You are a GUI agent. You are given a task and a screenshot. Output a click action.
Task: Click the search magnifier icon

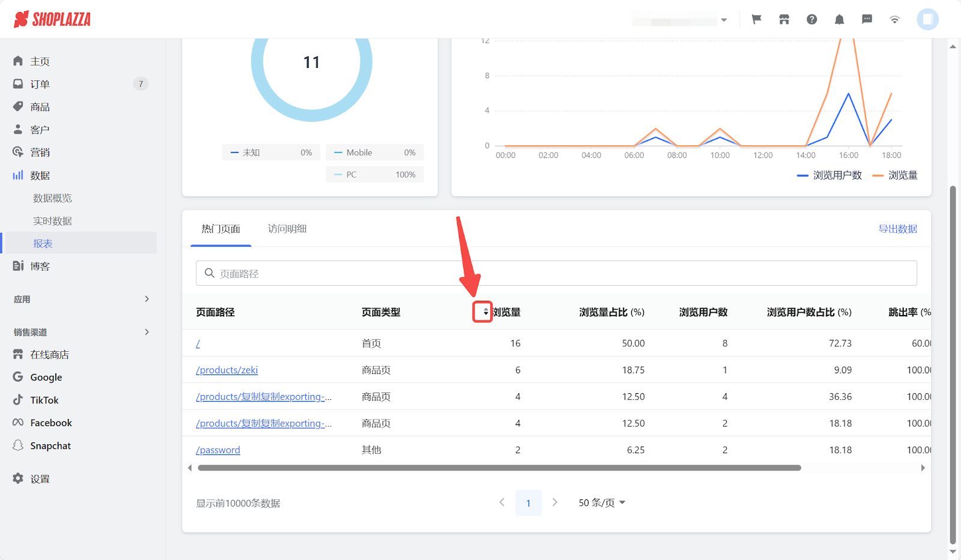(x=210, y=273)
